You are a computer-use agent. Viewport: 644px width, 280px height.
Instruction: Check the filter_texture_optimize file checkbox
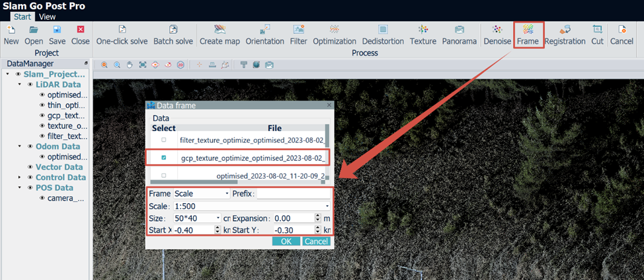point(164,140)
